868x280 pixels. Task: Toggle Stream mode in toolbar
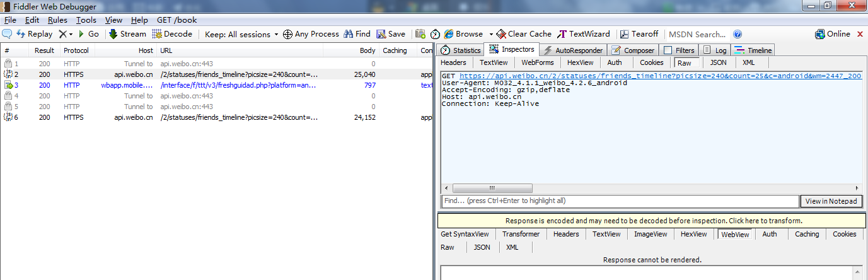(x=127, y=34)
